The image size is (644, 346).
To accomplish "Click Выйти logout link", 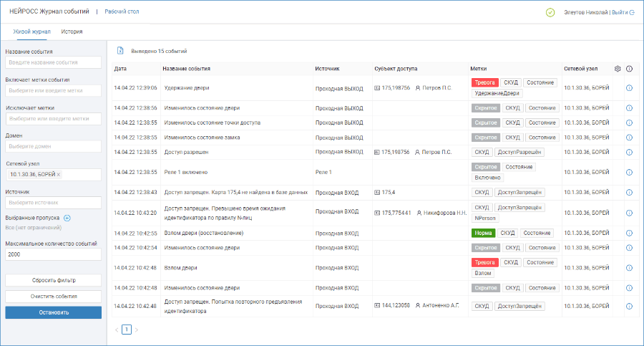I will [623, 12].
